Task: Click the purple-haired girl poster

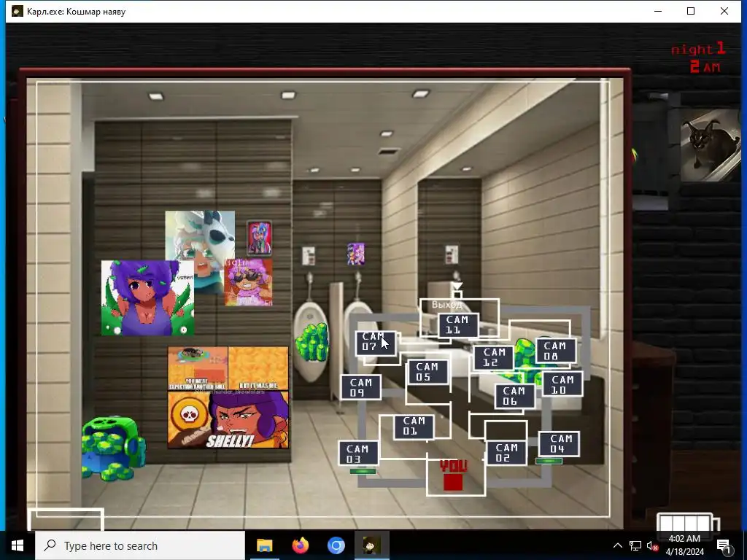Action: 147,297
